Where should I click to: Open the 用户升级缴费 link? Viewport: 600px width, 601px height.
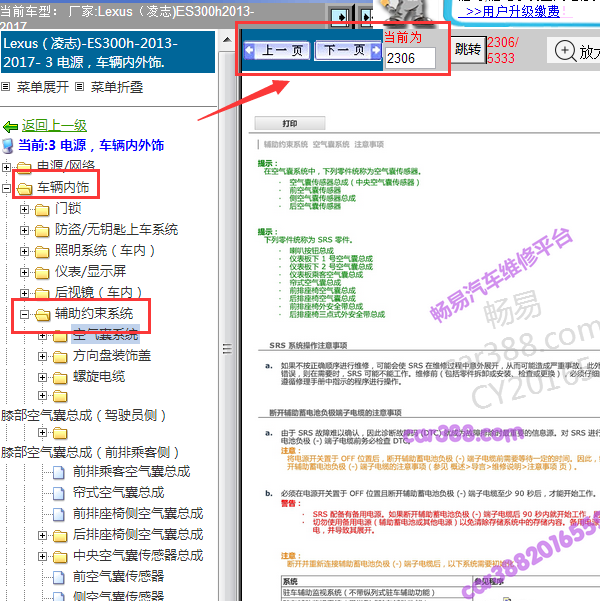(513, 11)
